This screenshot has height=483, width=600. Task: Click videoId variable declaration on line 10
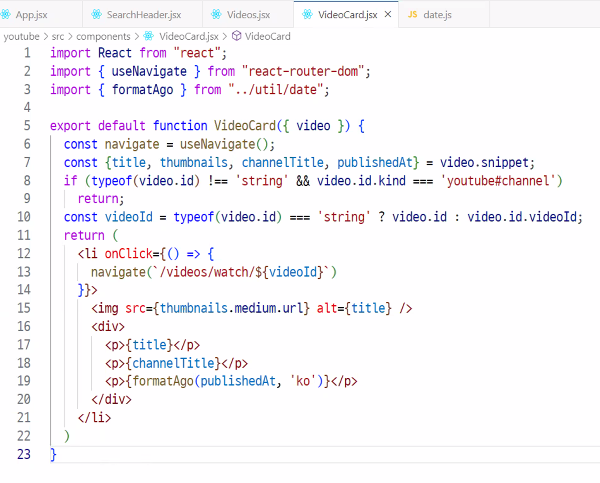(x=129, y=217)
